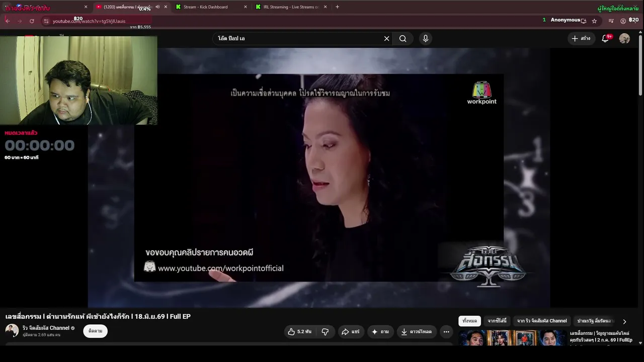Open the suggested video title เลขสื่อกรรม วิญญาณแค้นโผล่

[x=601, y=336]
